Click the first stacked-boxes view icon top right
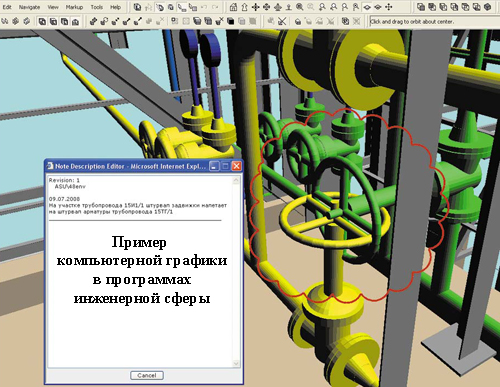Screen dimensions: 500x387 point(421,7)
